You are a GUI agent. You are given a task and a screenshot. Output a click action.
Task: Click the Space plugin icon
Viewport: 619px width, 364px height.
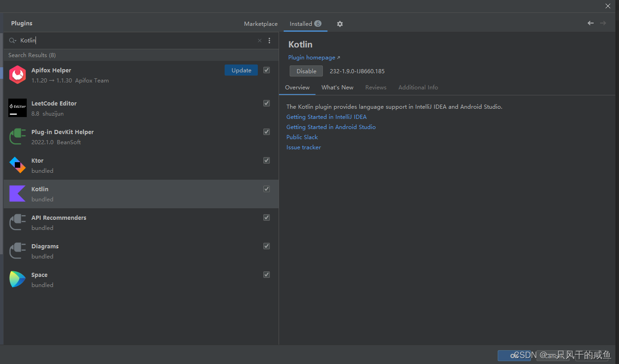[x=18, y=279]
